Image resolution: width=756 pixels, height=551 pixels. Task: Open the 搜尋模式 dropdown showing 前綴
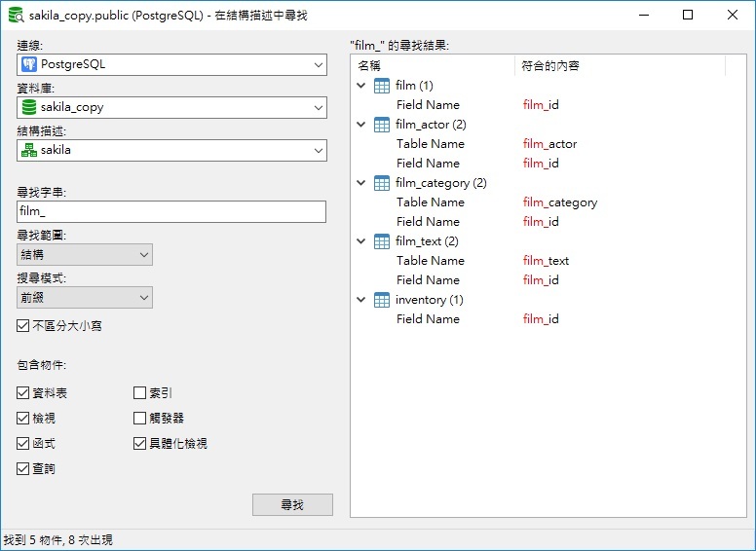pos(85,298)
